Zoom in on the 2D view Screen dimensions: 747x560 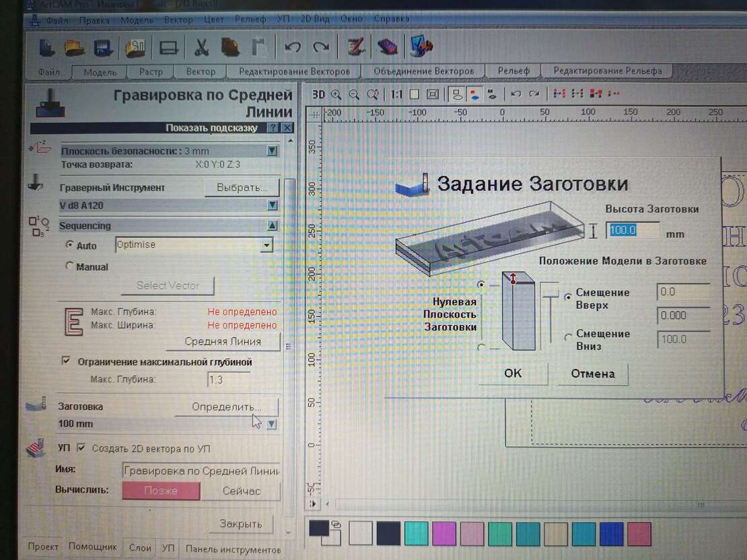(336, 94)
